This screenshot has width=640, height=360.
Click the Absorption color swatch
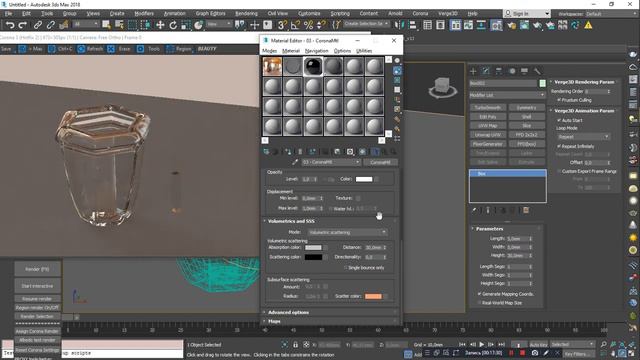coord(313,247)
